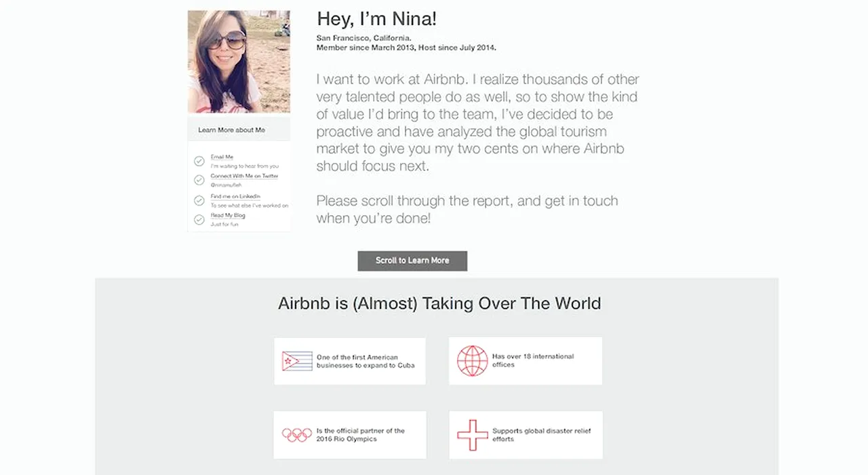Click the Learn More about Me header
Image resolution: width=868 pixels, height=475 pixels.
[x=231, y=130]
